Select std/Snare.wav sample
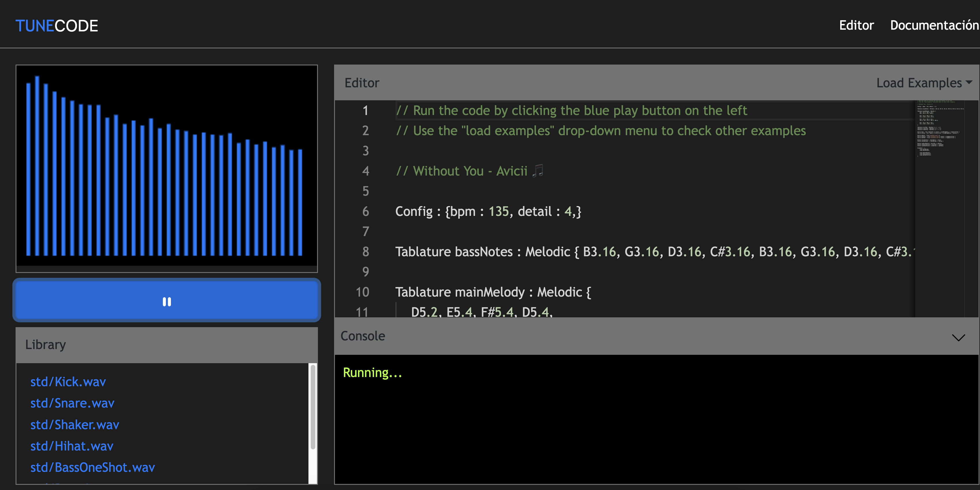980x490 pixels. [x=72, y=403]
